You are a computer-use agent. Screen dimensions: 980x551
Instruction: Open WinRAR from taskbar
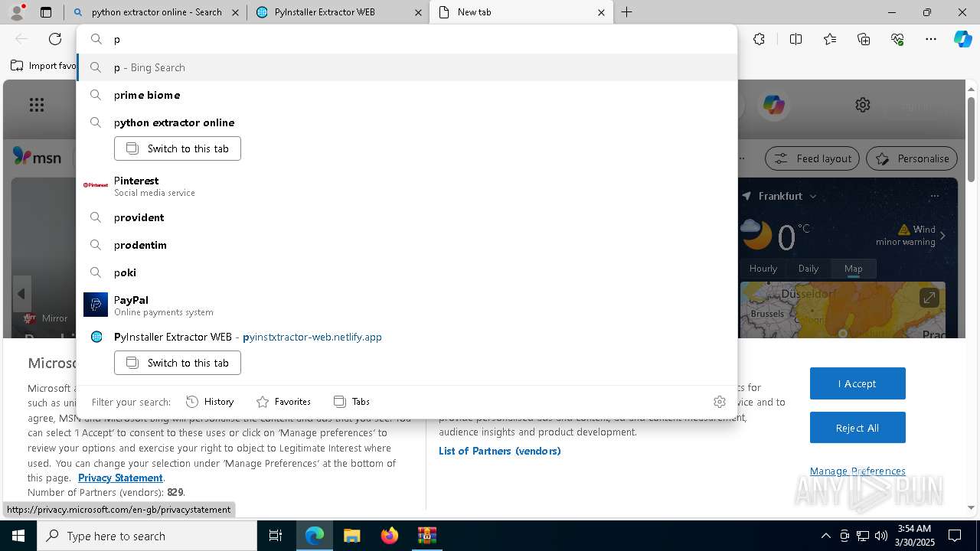[x=426, y=536]
